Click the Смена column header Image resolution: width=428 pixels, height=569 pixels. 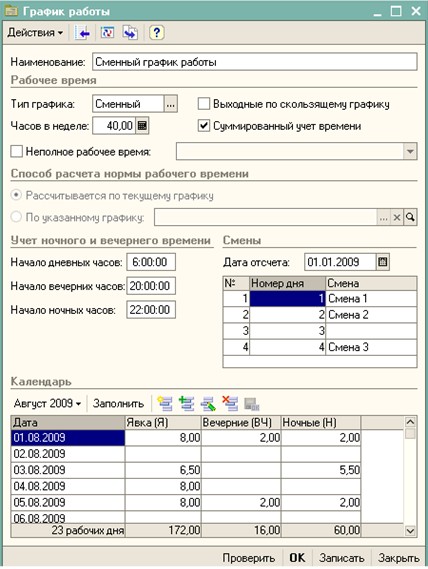point(371,283)
